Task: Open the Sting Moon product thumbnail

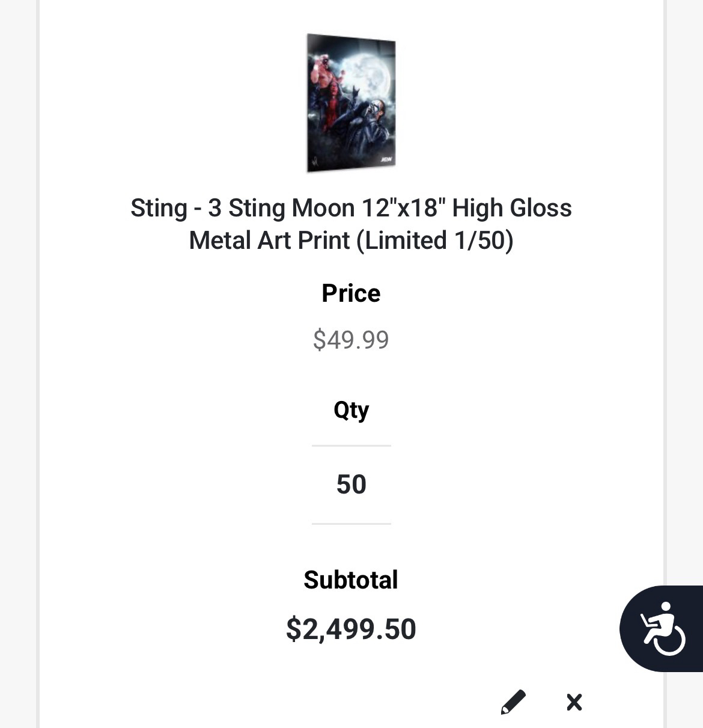Action: coord(351,103)
